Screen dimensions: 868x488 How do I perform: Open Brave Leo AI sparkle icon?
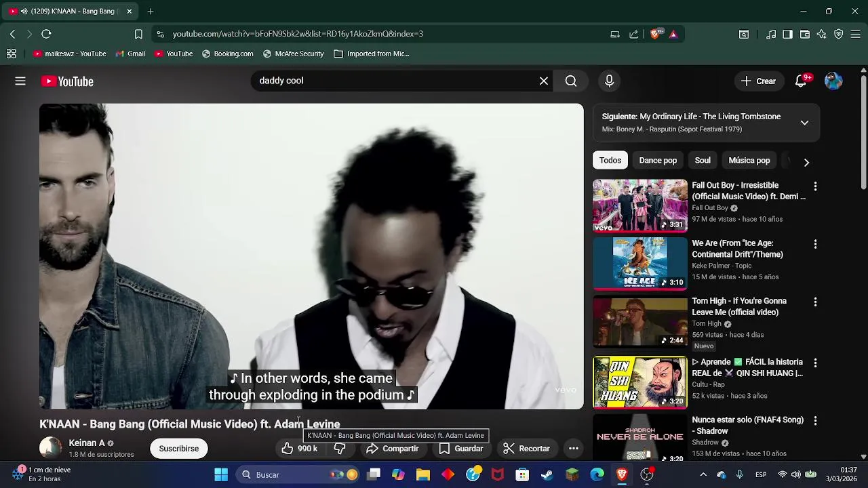click(821, 34)
